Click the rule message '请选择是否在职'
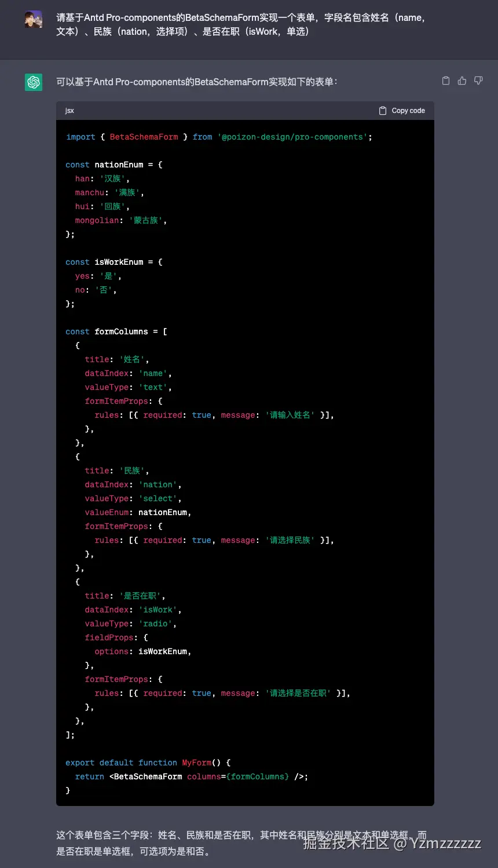The image size is (498, 868). (x=298, y=693)
